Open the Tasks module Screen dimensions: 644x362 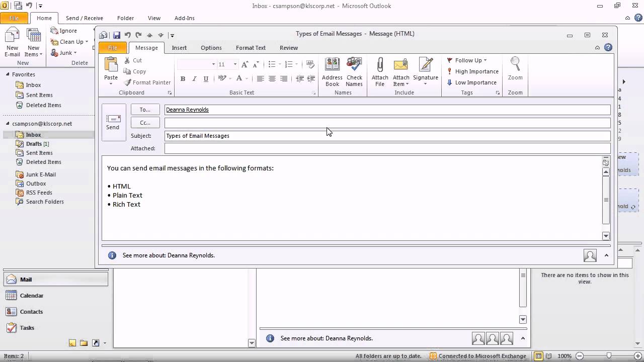pos(55,328)
